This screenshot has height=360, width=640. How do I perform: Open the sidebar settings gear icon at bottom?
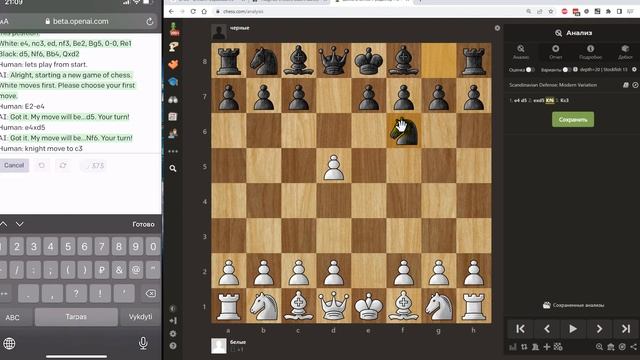point(173,333)
